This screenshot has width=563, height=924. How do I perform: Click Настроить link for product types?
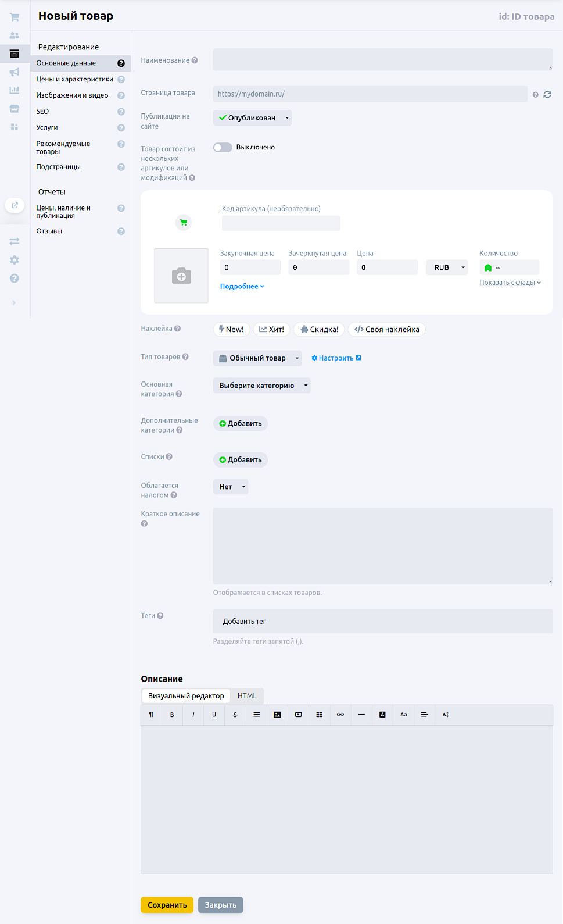[336, 358]
